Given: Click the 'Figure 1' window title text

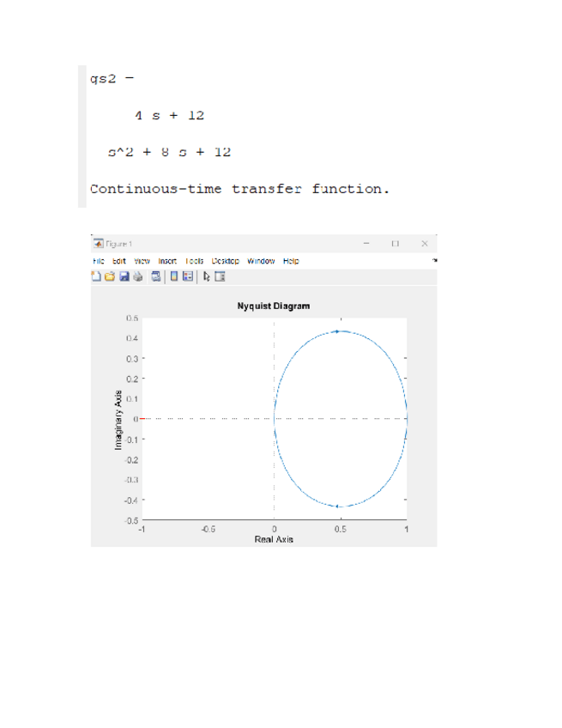Looking at the screenshot, I should 118,244.
